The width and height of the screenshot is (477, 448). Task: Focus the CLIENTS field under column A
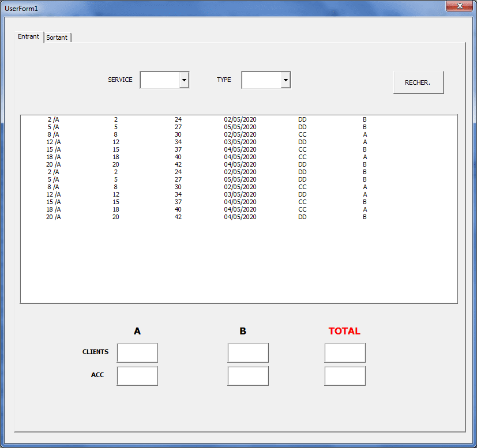(x=137, y=353)
